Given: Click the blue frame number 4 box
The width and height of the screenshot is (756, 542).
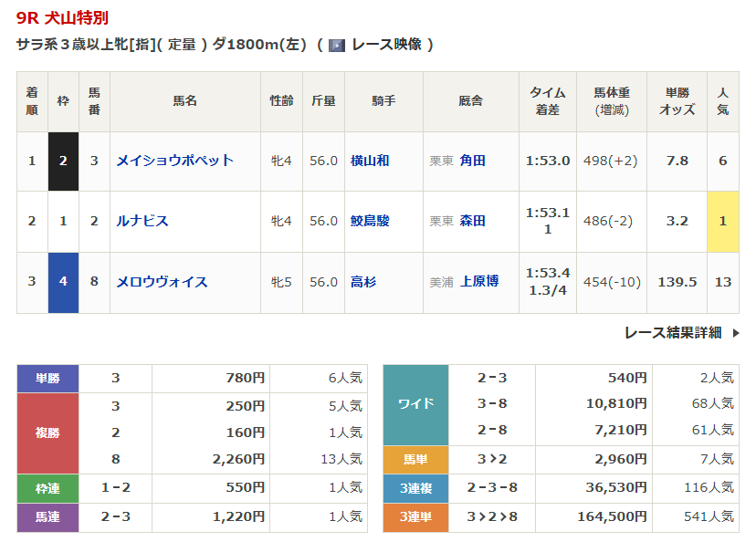Looking at the screenshot, I should coord(63,282).
